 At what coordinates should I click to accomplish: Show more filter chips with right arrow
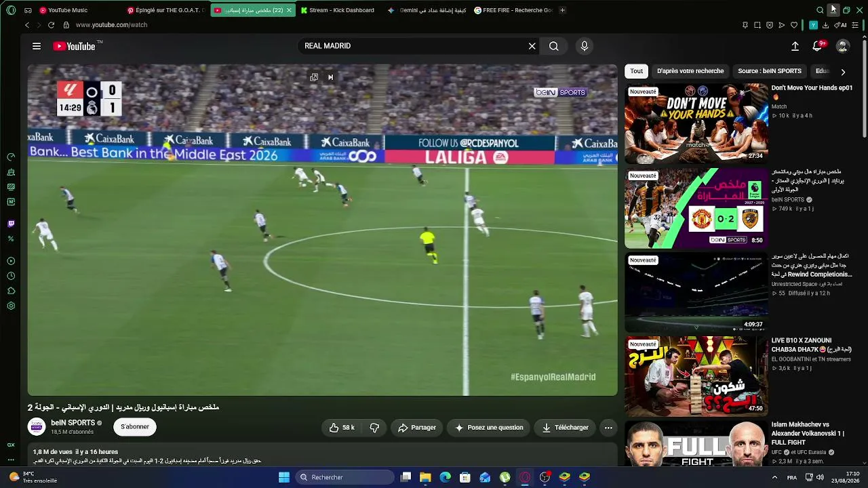click(x=843, y=72)
